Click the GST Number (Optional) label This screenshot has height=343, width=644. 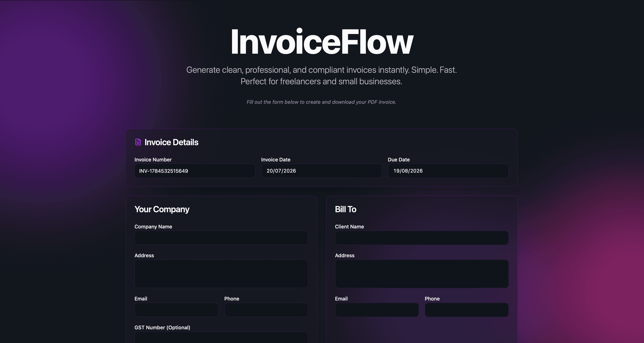(x=162, y=328)
